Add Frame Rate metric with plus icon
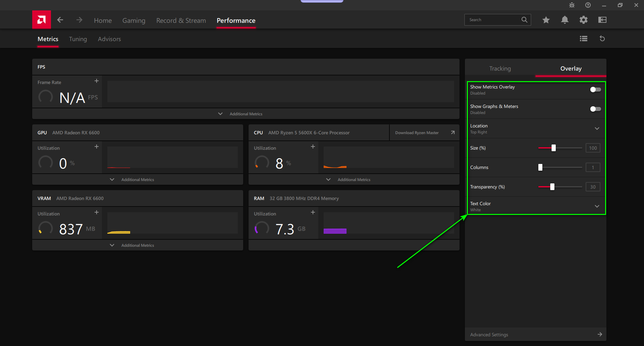Image resolution: width=644 pixels, height=346 pixels. tap(97, 81)
